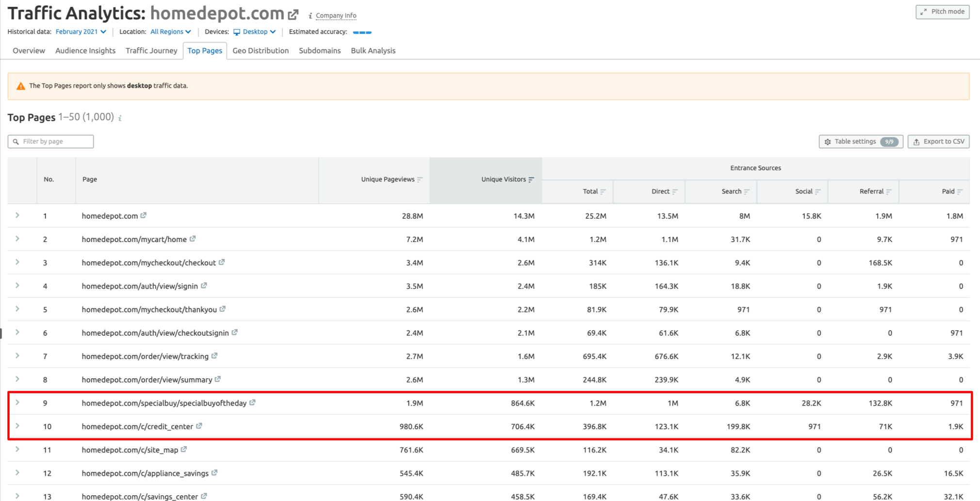This screenshot has height=501, width=980.
Task: Open external link icon for credit_center page
Action: point(199,426)
